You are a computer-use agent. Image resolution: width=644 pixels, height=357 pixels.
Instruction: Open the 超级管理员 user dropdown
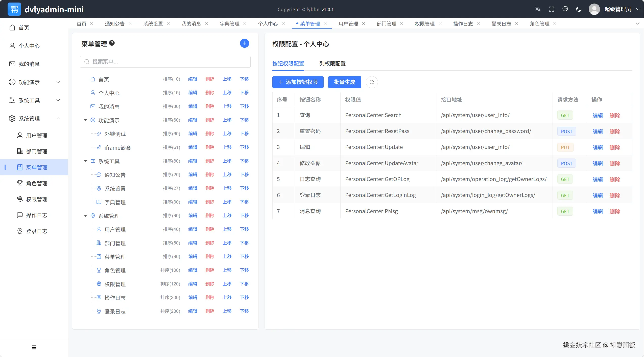[617, 9]
